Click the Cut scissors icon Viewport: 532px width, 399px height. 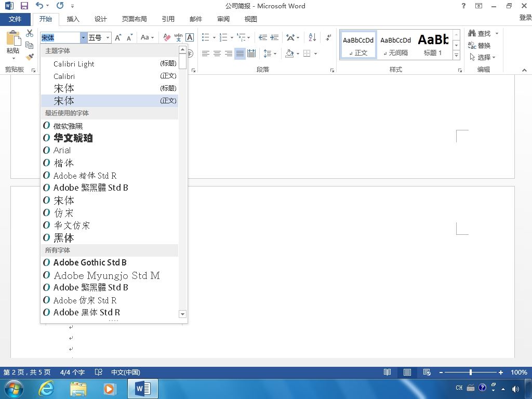30,33
